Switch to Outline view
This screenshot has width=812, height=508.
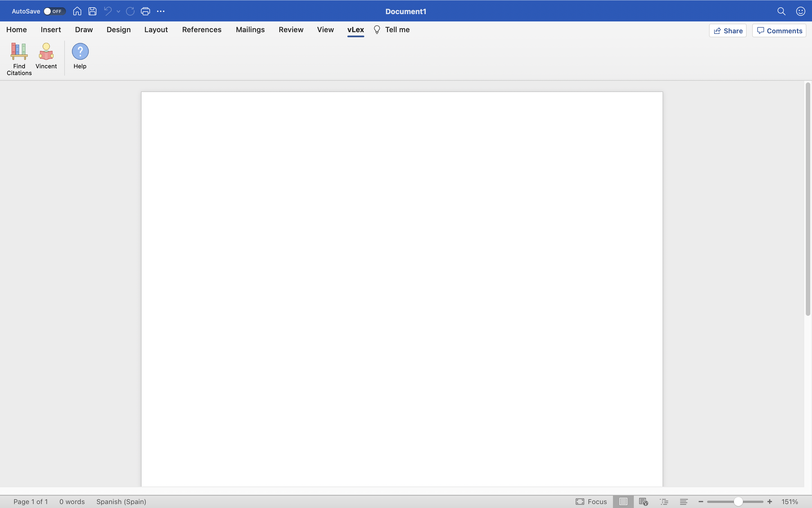point(664,502)
